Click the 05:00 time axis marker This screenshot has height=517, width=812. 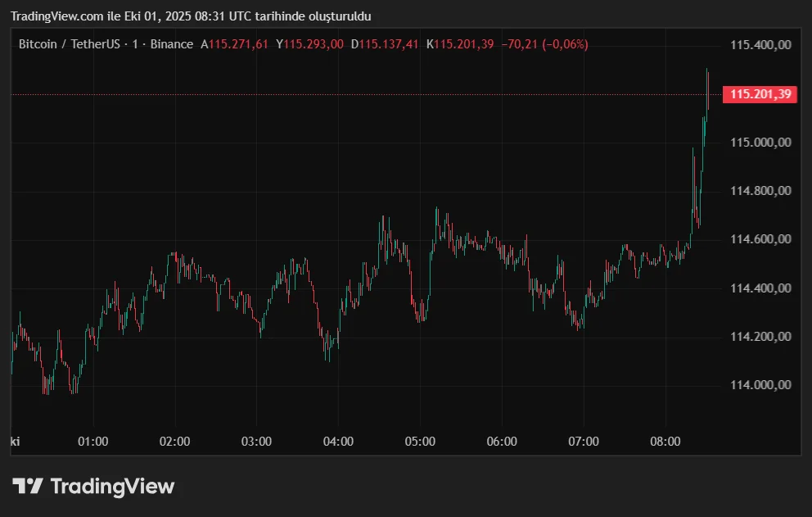(420, 441)
